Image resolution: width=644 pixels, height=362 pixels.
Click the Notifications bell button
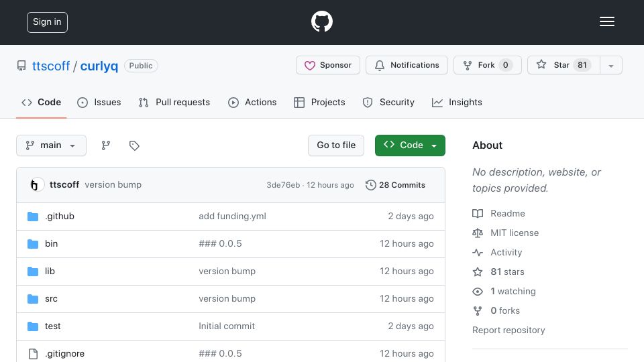click(407, 65)
